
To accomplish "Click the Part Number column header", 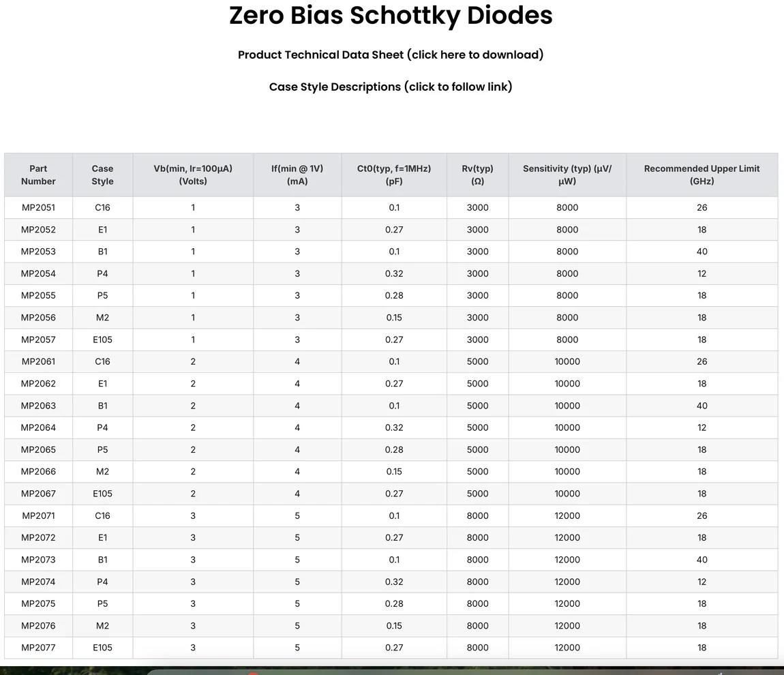I will coord(38,175).
